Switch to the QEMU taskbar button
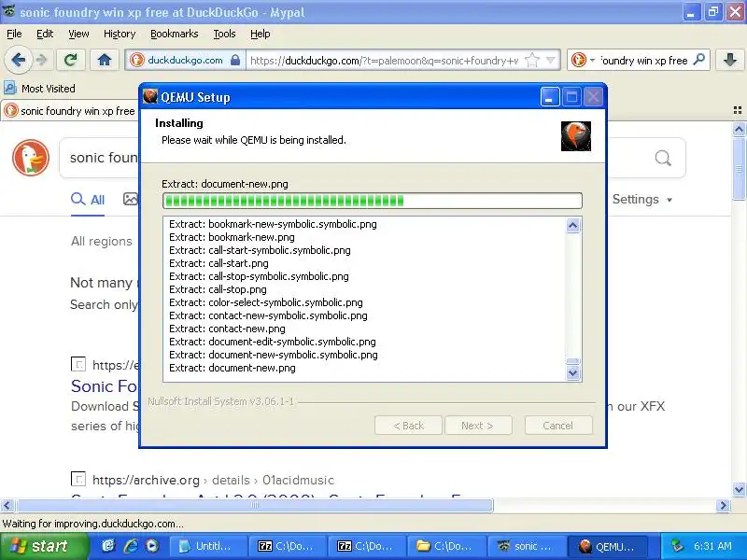This screenshot has height=560, width=747. click(x=608, y=546)
